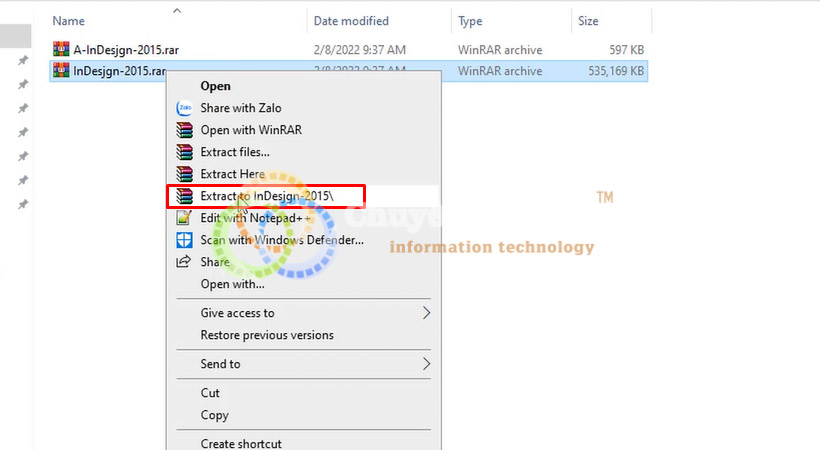The height and width of the screenshot is (450, 820).
Task: Select the InDesjgn-2015.rar file name
Action: (x=120, y=71)
